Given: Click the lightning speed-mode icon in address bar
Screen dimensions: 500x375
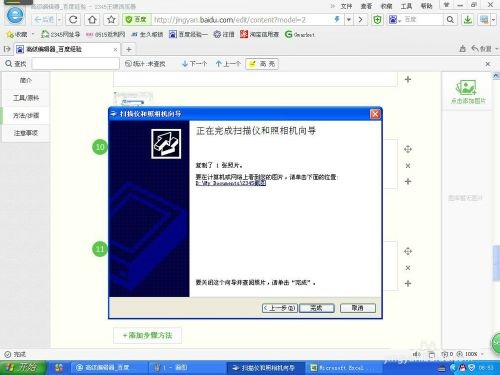Looking at the screenshot, I should (x=337, y=20).
